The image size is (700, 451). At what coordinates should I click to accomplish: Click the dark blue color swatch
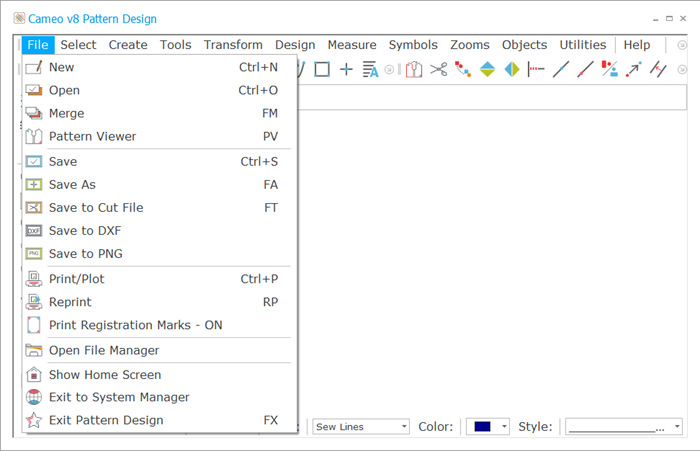[483, 427]
